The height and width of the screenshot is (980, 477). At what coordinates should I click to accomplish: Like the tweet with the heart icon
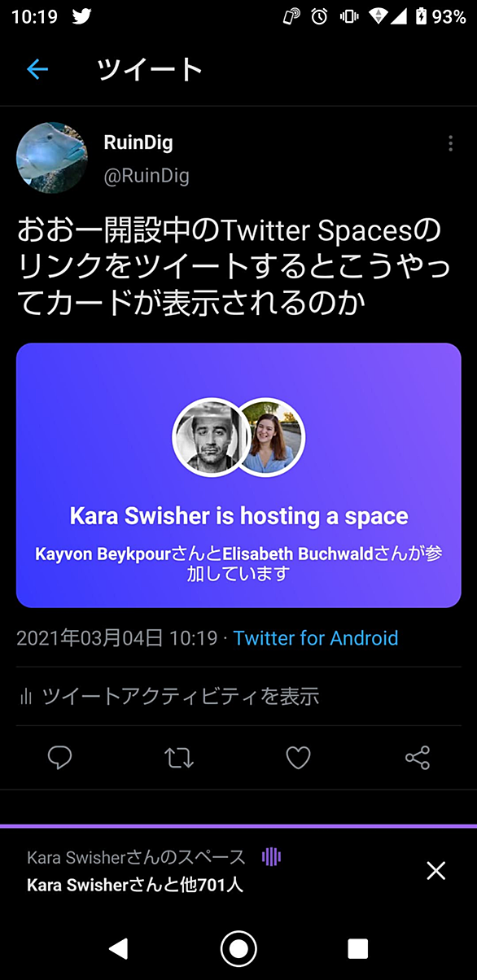(x=298, y=759)
